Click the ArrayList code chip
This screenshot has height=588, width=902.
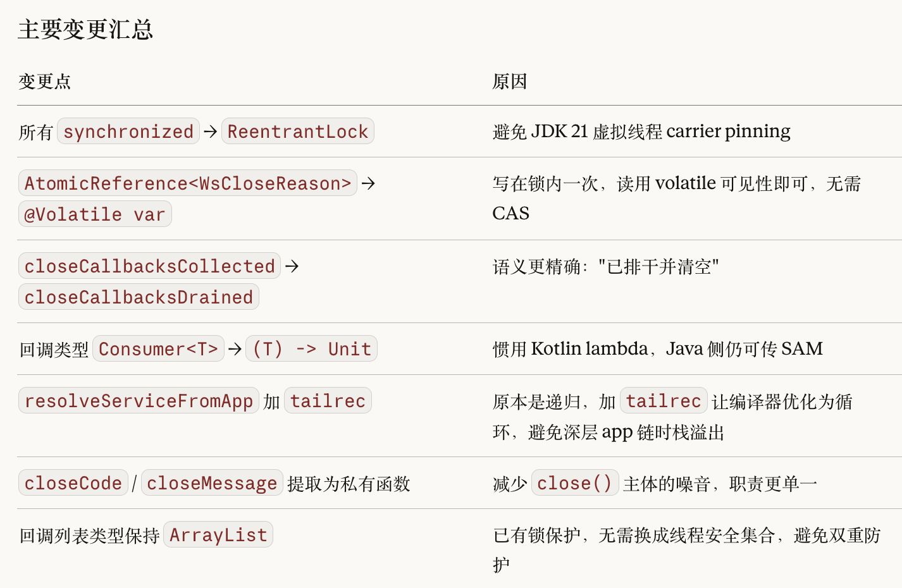click(218, 535)
